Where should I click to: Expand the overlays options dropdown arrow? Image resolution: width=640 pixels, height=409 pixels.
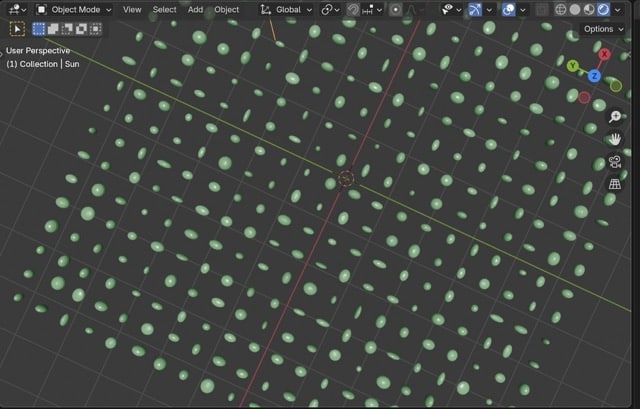pos(523,9)
